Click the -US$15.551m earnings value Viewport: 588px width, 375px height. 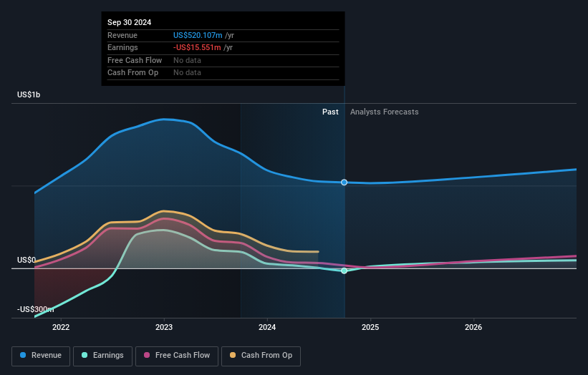pyautogui.click(x=197, y=47)
